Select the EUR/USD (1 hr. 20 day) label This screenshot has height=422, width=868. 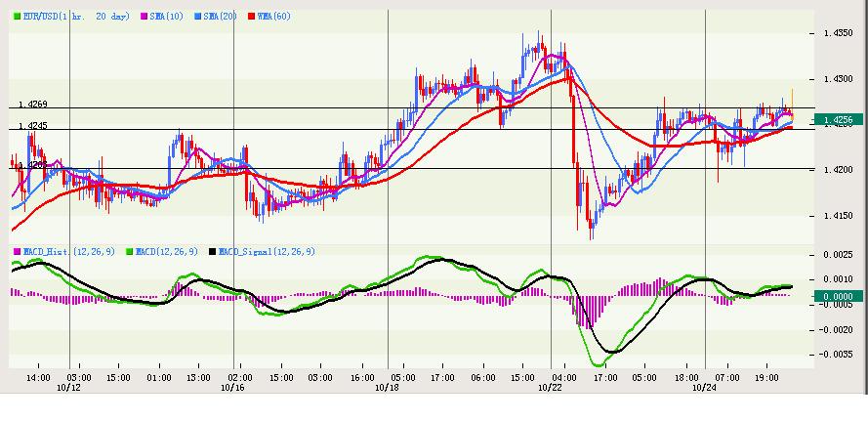pos(76,17)
